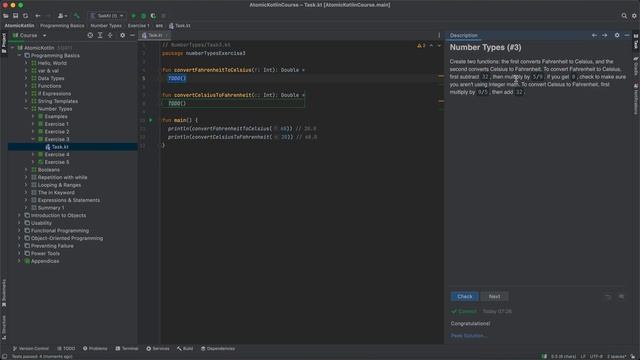Click the Programming Basics breadcrumb
640x360 pixels.
coord(62,26)
